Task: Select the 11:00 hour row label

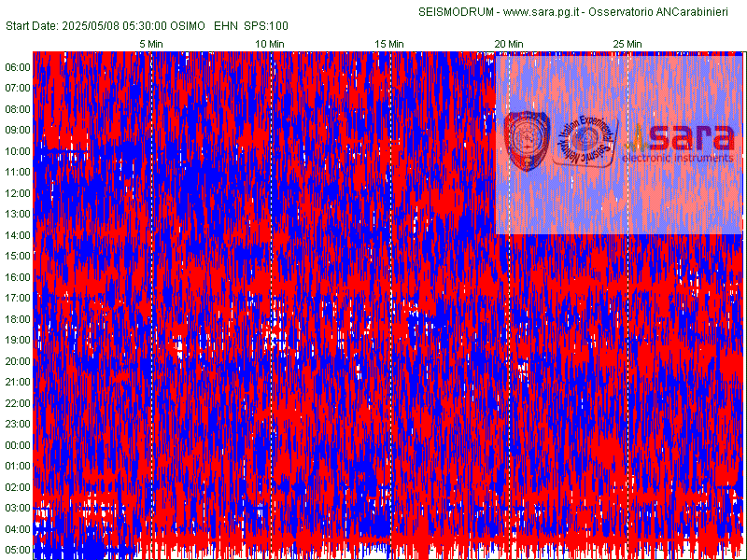Action: tap(18, 172)
